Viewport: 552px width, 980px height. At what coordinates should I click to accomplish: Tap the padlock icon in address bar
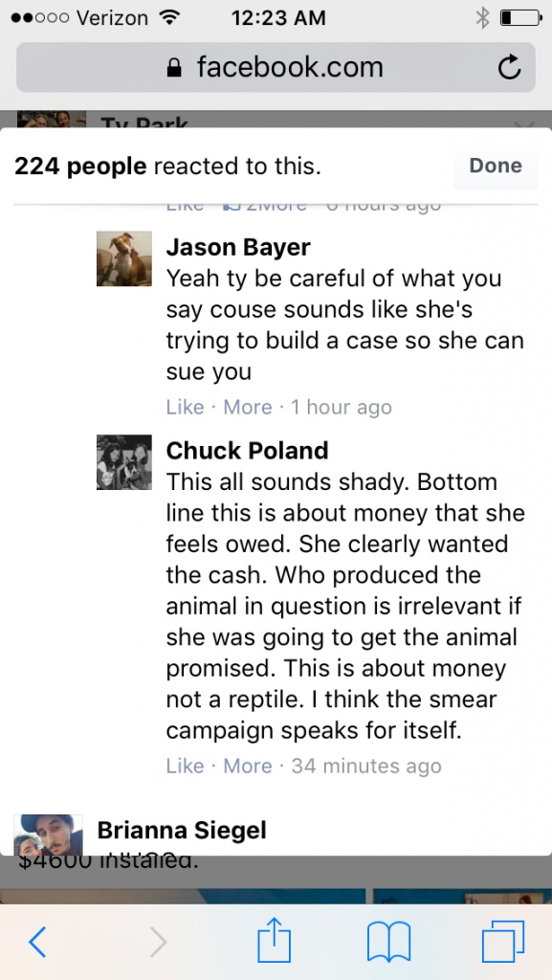(174, 68)
